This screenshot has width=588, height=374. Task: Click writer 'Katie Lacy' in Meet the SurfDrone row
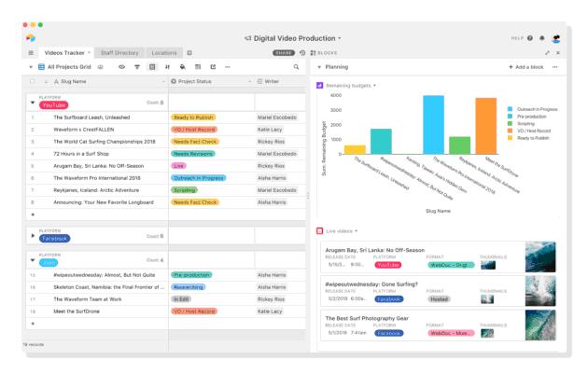click(270, 311)
